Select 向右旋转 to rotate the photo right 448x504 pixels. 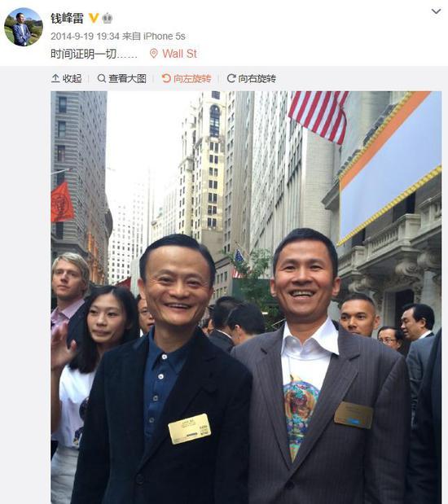257,78
